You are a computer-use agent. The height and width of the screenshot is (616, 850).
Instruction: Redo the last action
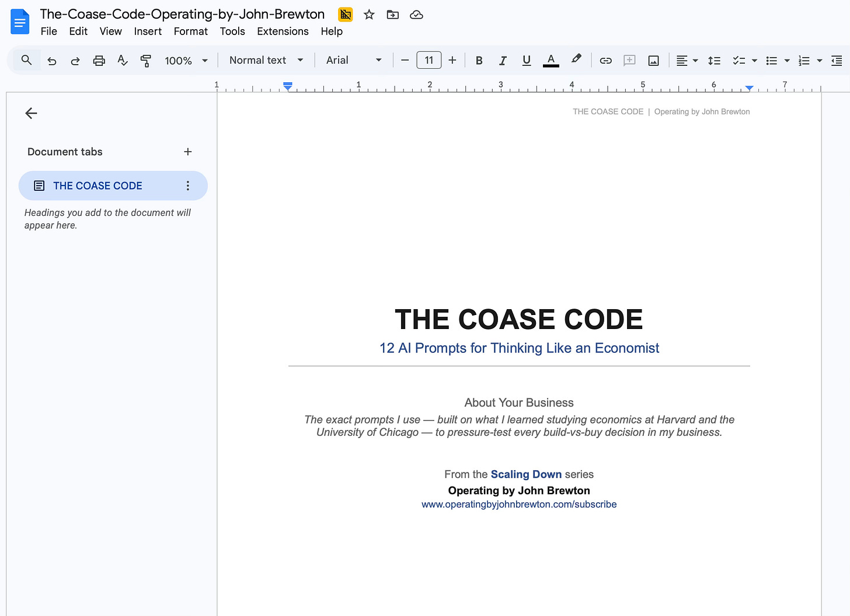pos(75,61)
